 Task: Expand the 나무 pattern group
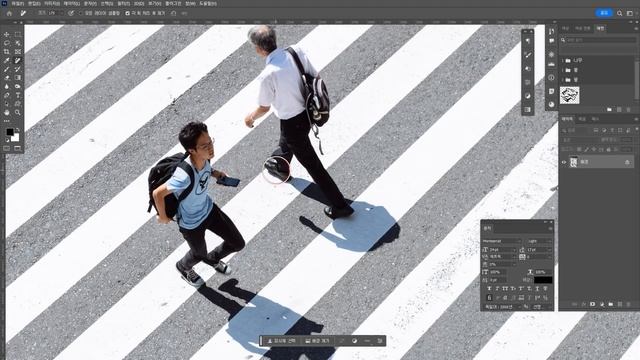(562, 60)
